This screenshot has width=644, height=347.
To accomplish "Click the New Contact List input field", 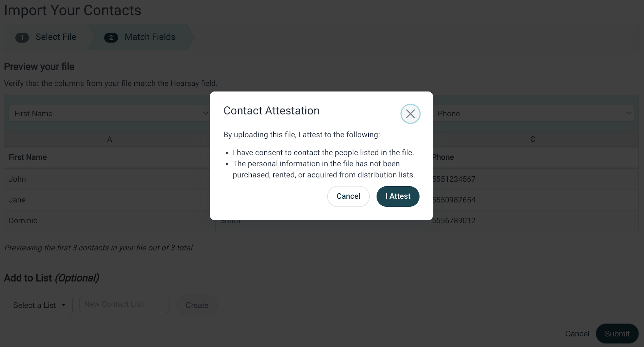I will [125, 304].
